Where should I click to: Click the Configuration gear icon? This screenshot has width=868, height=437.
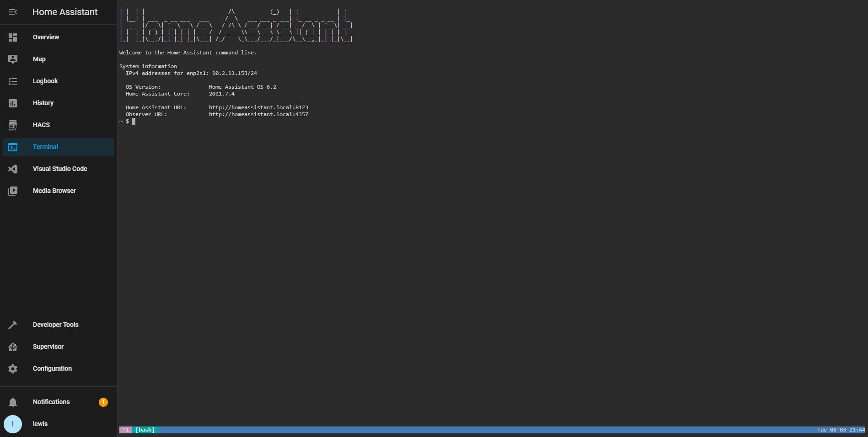point(13,369)
